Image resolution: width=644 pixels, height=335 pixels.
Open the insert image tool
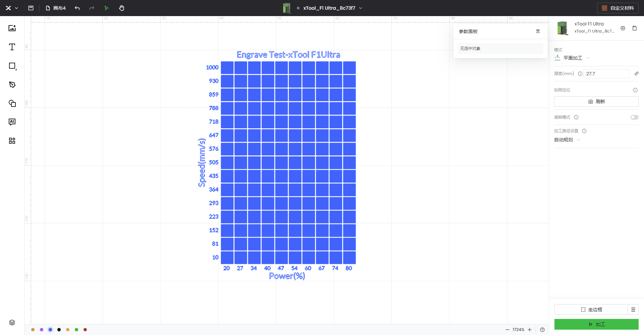[12, 28]
